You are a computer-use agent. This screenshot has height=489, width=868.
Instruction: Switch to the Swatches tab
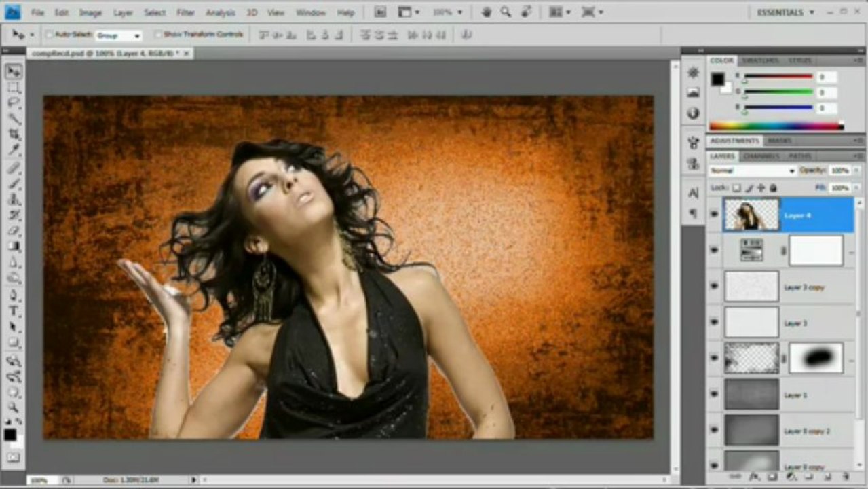point(759,60)
